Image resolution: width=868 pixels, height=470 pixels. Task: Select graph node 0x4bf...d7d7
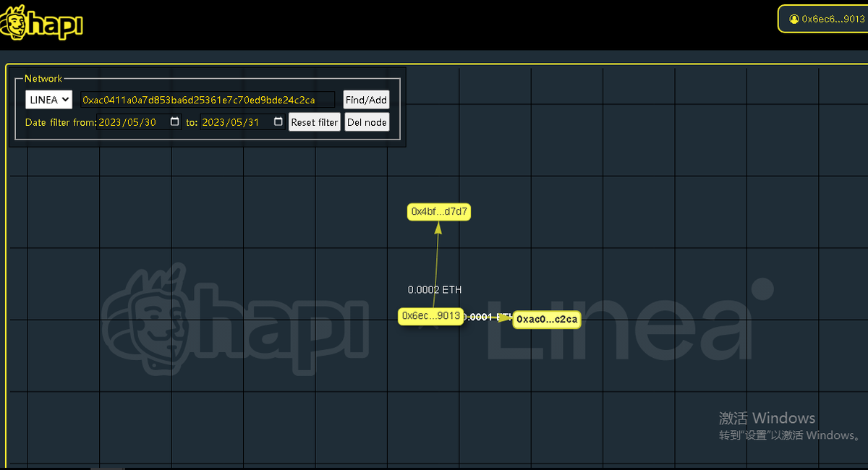(x=439, y=212)
